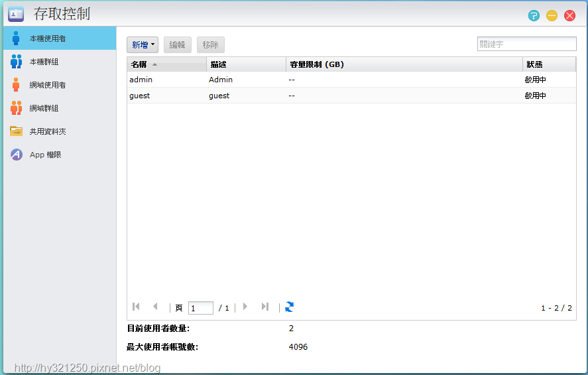Image resolution: width=588 pixels, height=375 pixels.
Task: Open 共用資料夾 section
Action: coord(60,131)
